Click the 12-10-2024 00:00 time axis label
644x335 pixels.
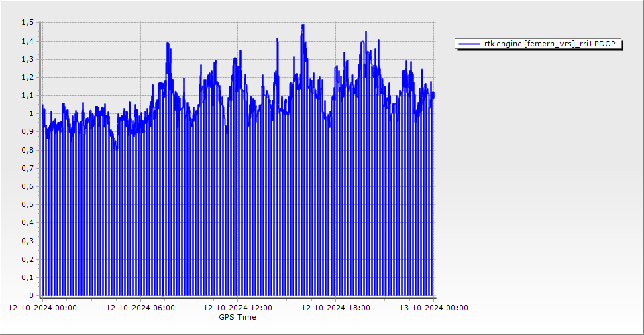click(x=42, y=308)
